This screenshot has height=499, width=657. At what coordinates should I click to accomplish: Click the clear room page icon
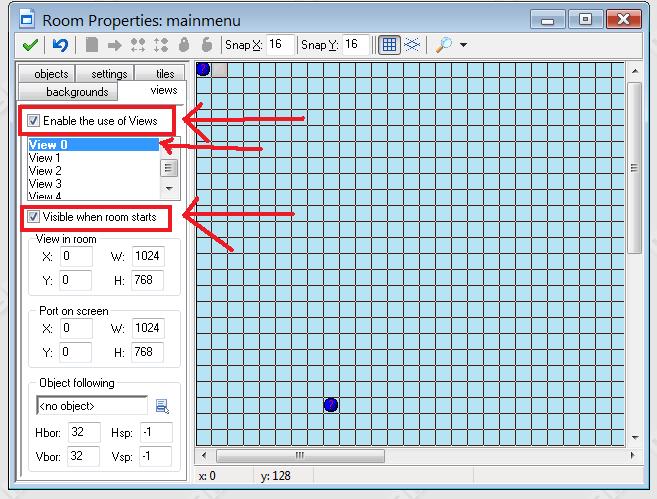click(92, 45)
